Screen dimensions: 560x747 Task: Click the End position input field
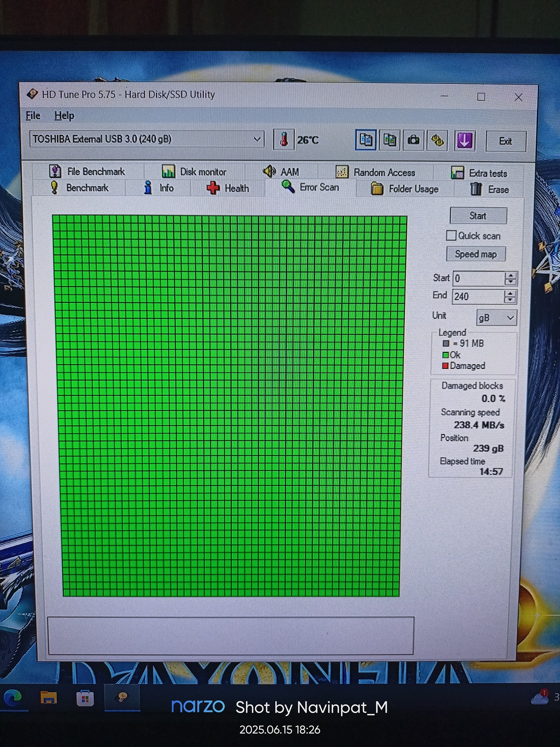pos(478,297)
